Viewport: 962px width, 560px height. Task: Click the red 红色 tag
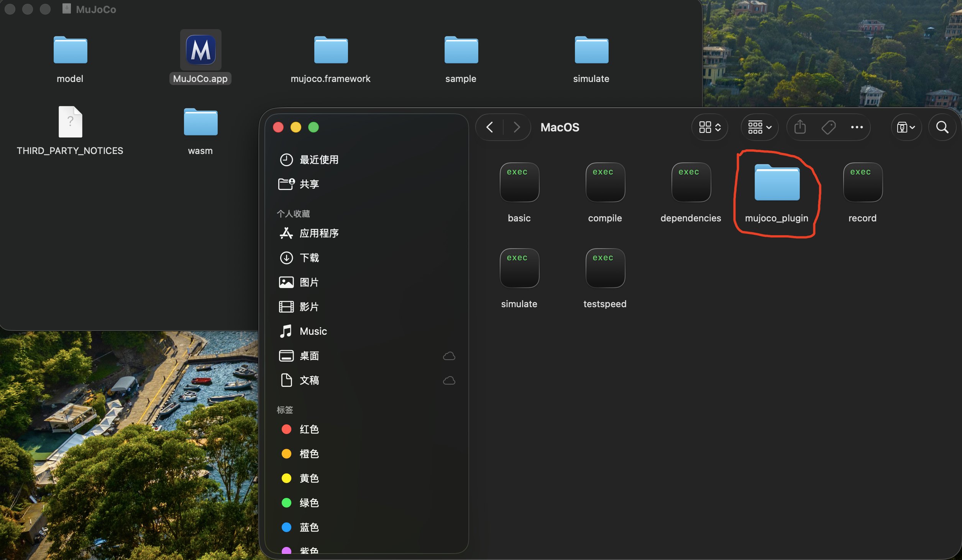point(309,429)
